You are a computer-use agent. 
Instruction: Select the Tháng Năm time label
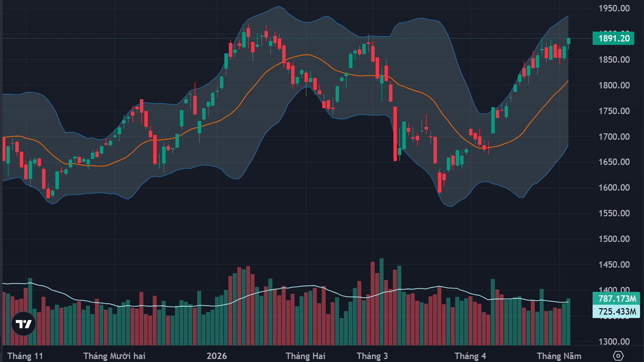pos(559,356)
